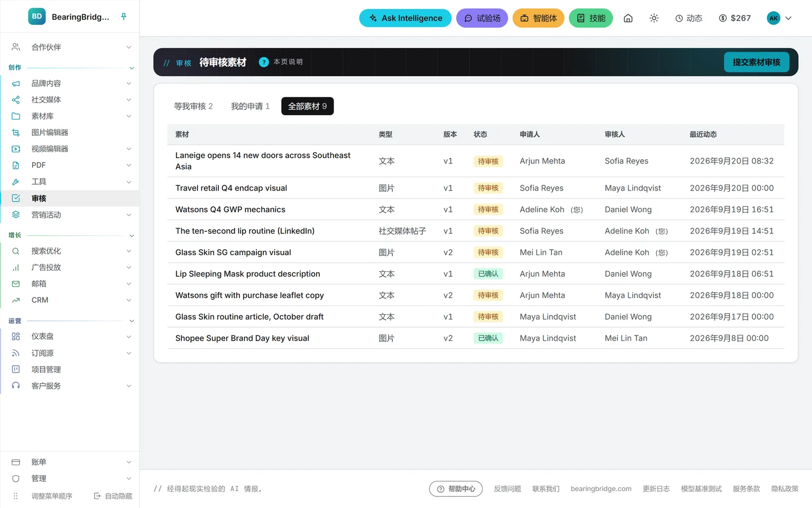Collapse the 增长 section chevron
The height and width of the screenshot is (508, 812).
tap(132, 235)
